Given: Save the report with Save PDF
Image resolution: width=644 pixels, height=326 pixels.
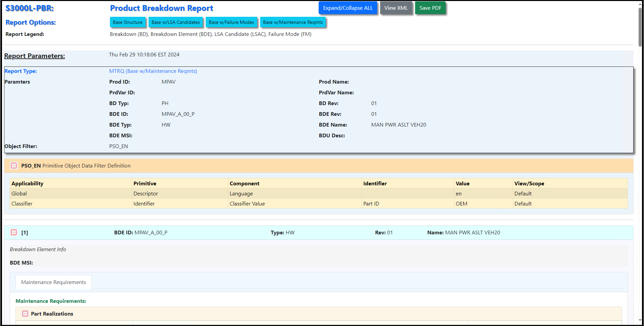Looking at the screenshot, I should 430,8.
